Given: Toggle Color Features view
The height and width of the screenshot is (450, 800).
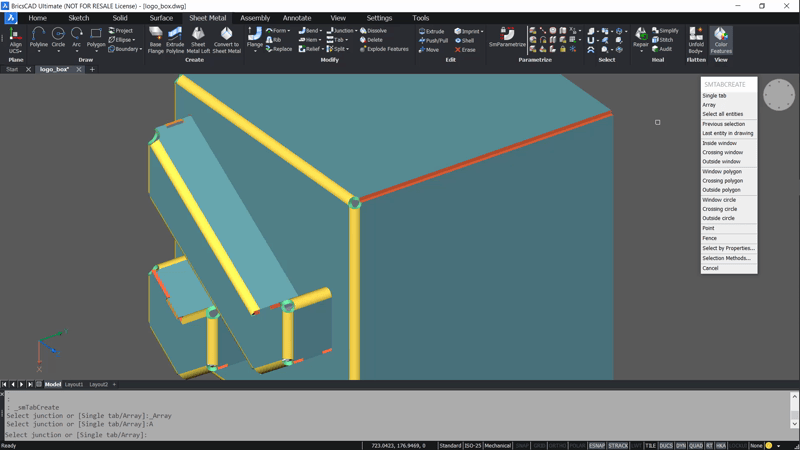Looking at the screenshot, I should pyautogui.click(x=721, y=40).
